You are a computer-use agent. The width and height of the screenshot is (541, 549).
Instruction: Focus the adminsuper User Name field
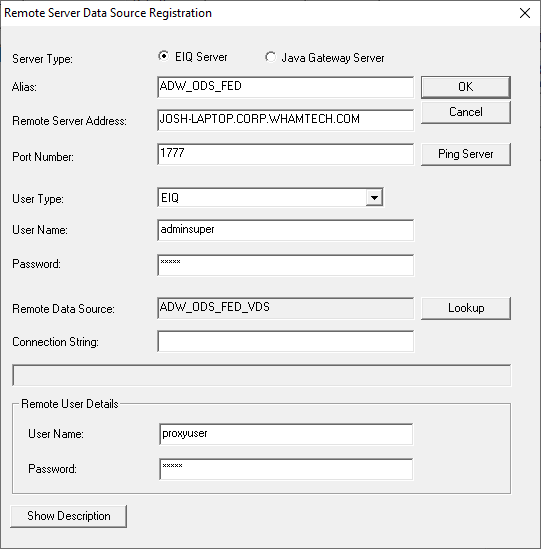[x=285, y=230]
